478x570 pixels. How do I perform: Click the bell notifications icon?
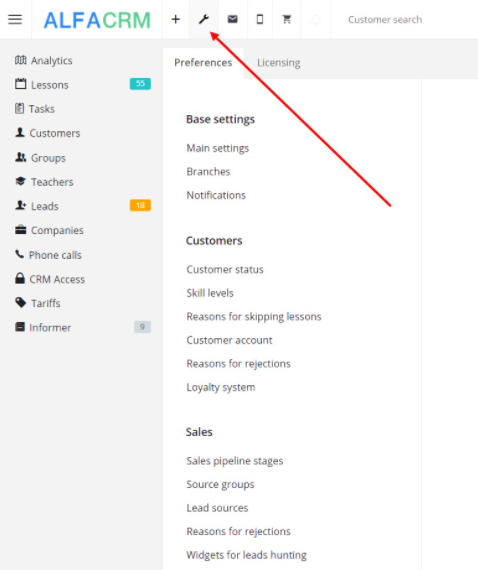tap(316, 19)
